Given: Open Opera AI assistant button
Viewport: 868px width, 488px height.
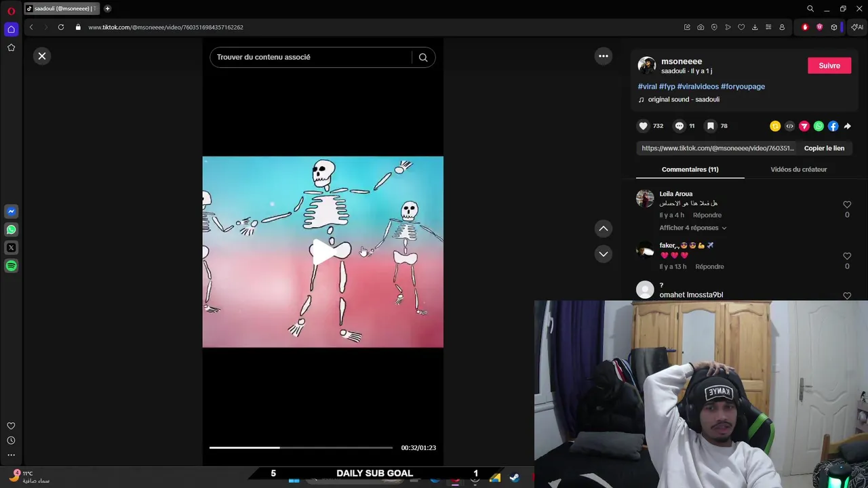Looking at the screenshot, I should pyautogui.click(x=857, y=27).
